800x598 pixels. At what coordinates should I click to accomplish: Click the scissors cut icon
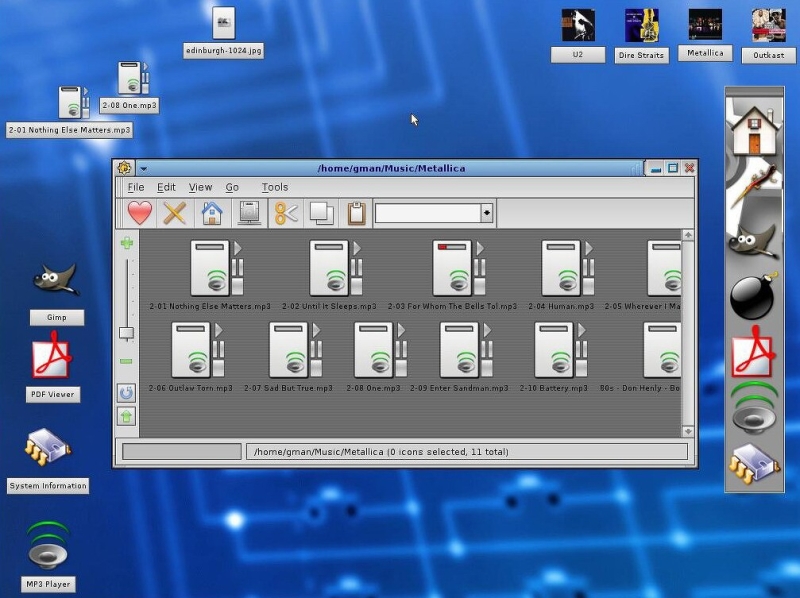[286, 213]
